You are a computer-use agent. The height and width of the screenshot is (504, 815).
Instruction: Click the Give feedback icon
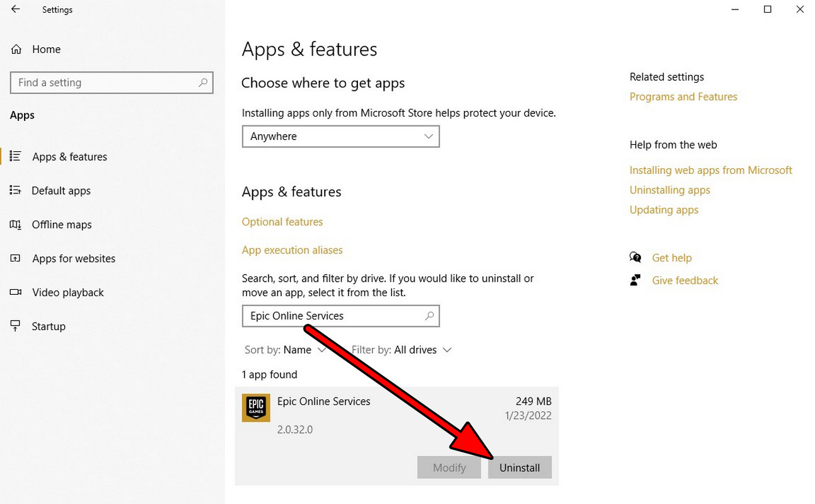coord(635,280)
